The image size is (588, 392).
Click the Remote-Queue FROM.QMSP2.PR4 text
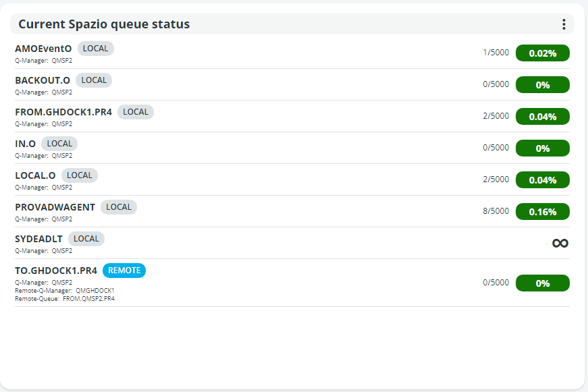coord(88,298)
